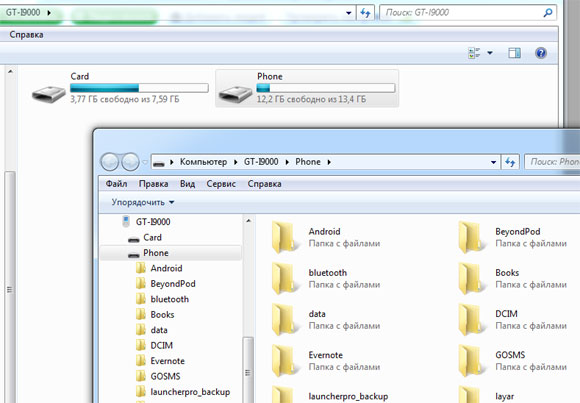Image resolution: width=580 pixels, height=403 pixels.
Task: Select BeyondPod folder in navigation tree
Action: 173,284
